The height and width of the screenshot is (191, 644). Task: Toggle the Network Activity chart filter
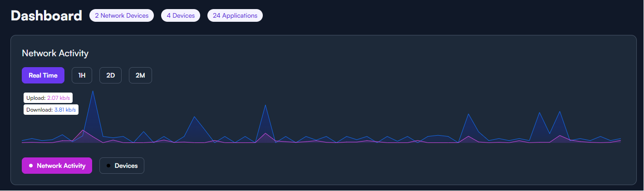57,166
